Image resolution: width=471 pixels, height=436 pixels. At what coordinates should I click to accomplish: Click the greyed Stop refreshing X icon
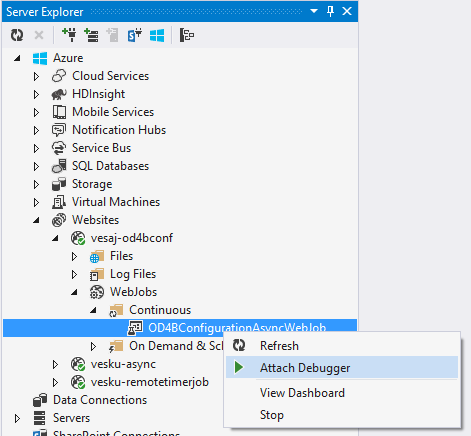pyautogui.click(x=39, y=35)
